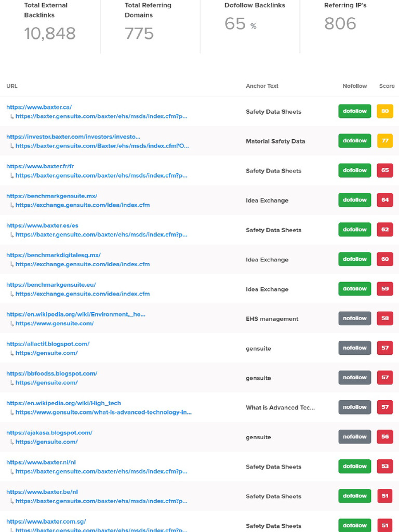The height and width of the screenshot is (532, 399).
Task: Click Idea Exchange anchor in benchmarkdigitalesg.mx row
Action: click(x=267, y=260)
